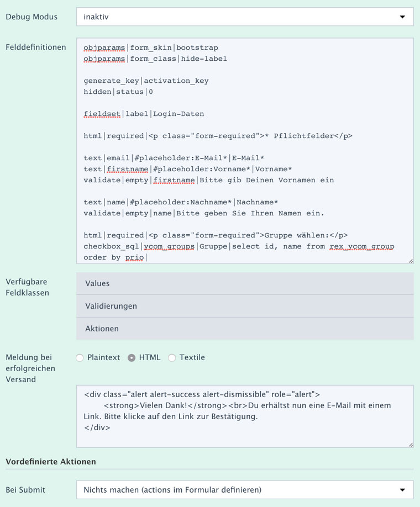This screenshot has height=507, width=420.
Task: Open the Debug Modus dropdown showing inaktiv
Action: pos(244,17)
